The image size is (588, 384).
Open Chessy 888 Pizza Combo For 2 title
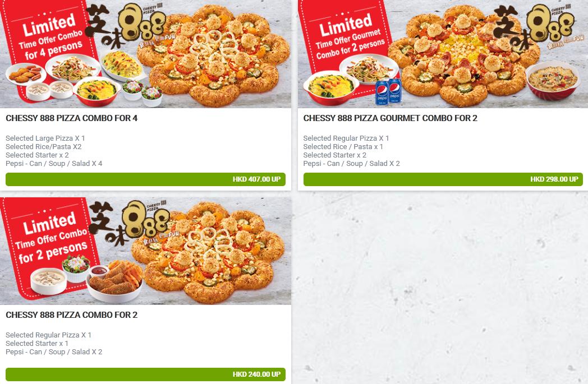[x=71, y=314]
